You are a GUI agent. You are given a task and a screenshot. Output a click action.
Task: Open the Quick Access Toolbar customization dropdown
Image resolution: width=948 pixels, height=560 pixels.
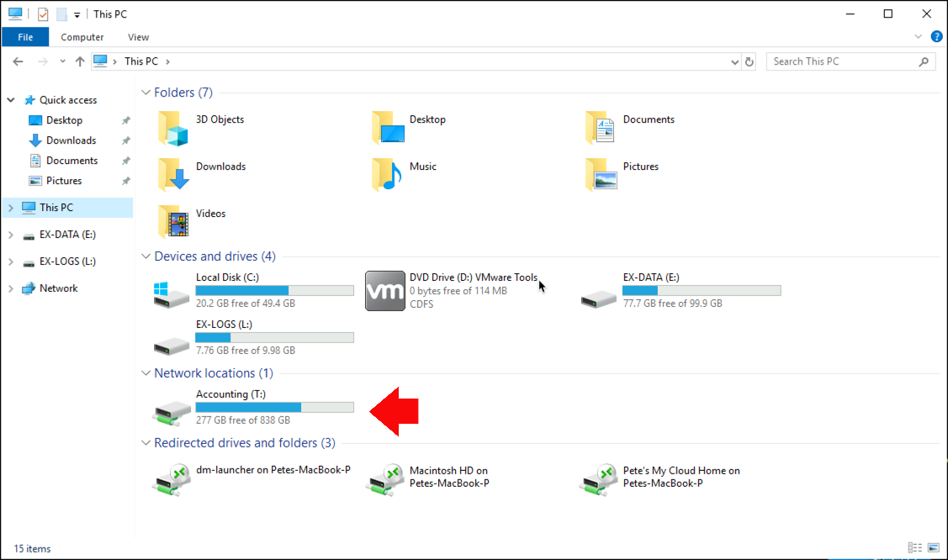76,13
